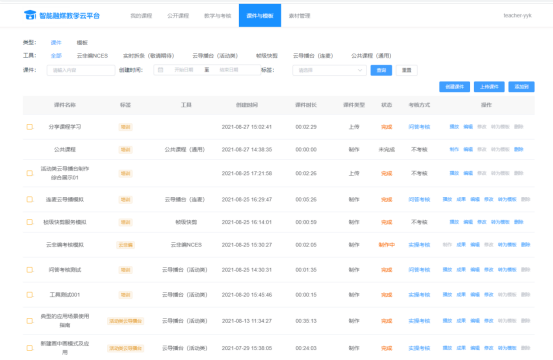The image size is (553, 360).
Task: Click 问答考核 in the 分享课程学习 row
Action: click(x=419, y=127)
